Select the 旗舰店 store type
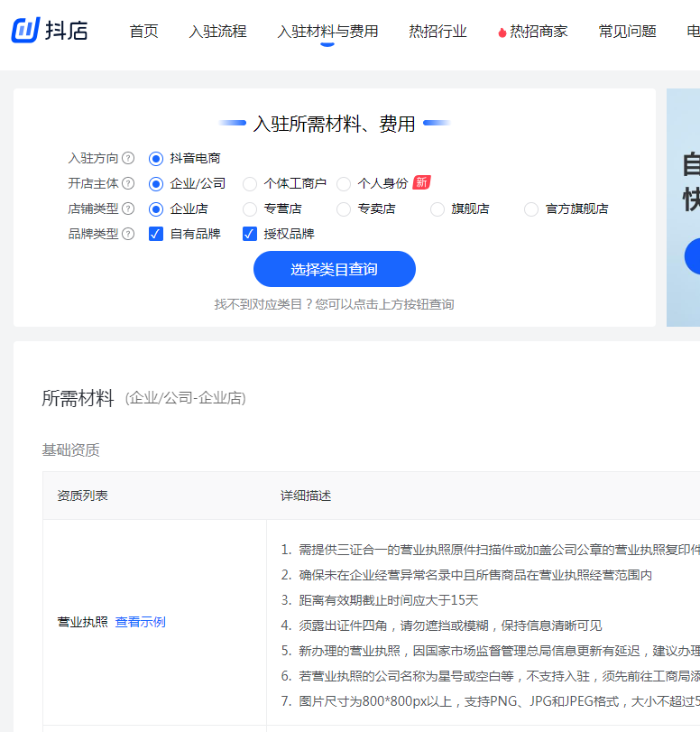Image resolution: width=700 pixels, height=732 pixels. (x=437, y=209)
